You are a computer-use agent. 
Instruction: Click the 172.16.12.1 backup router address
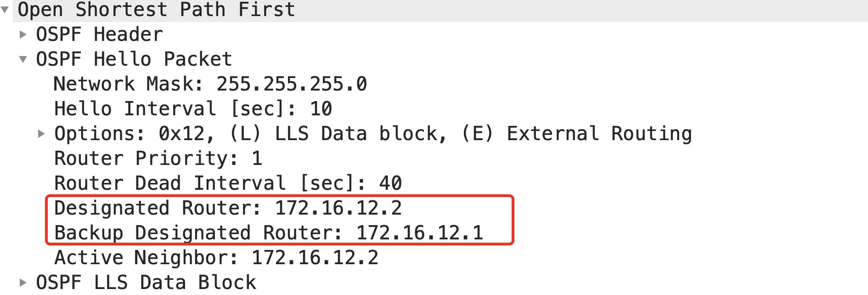tap(420, 233)
